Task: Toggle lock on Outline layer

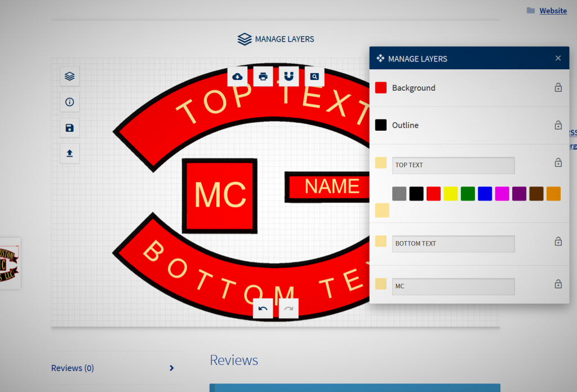Action: (x=558, y=125)
